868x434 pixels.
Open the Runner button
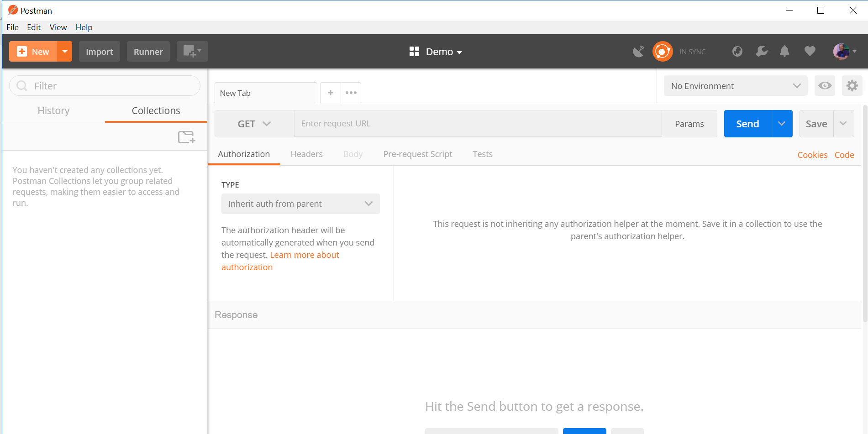click(x=148, y=52)
